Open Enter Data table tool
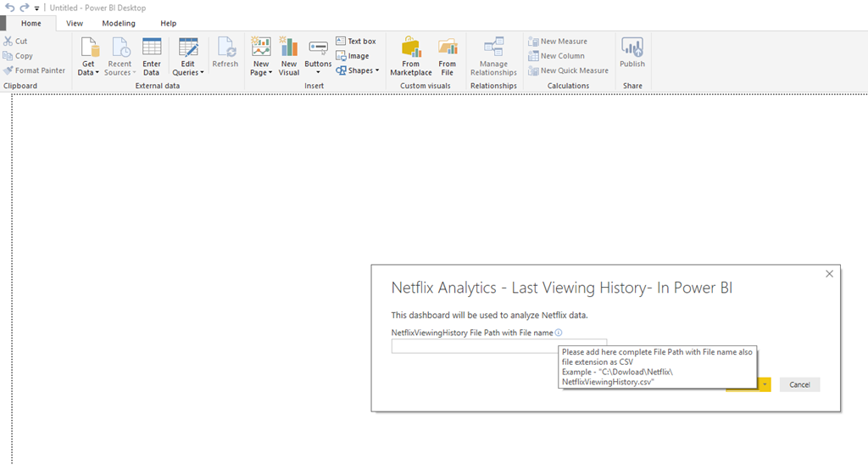 click(152, 48)
